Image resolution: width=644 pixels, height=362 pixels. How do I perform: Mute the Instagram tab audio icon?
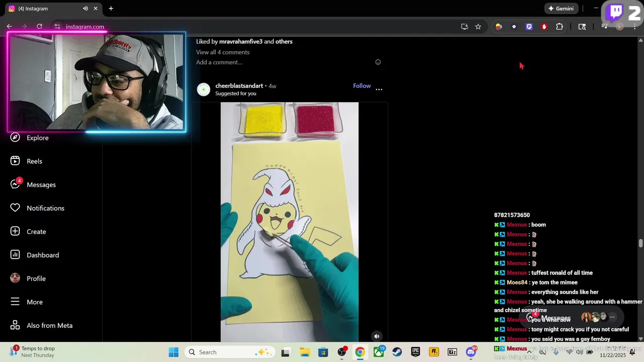[86, 9]
